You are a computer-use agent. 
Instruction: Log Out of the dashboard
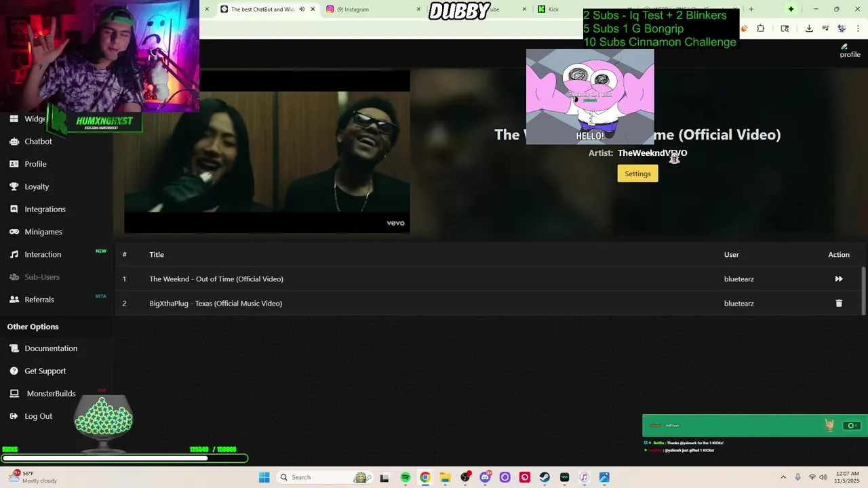(38, 416)
